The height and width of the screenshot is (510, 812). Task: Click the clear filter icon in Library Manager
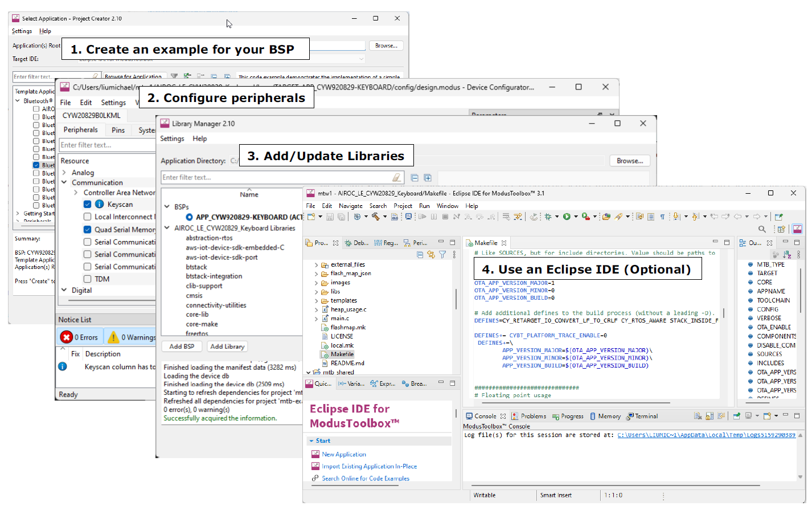(x=396, y=178)
